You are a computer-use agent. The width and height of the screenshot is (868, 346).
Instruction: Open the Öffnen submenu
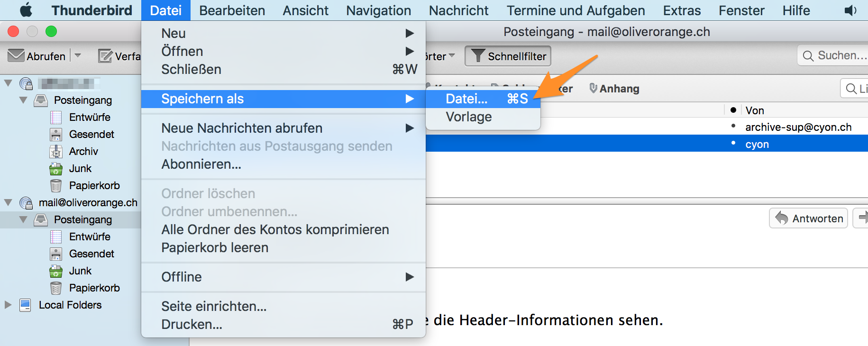click(x=283, y=51)
